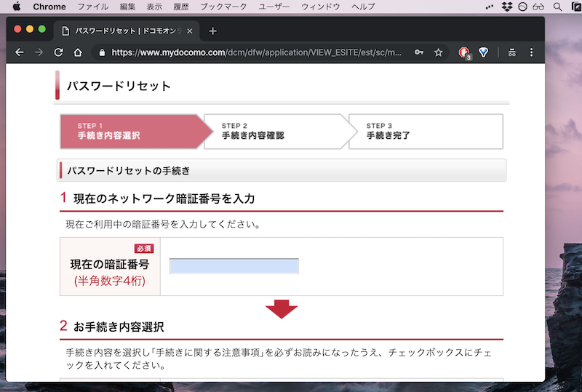The width and height of the screenshot is (582, 392).
Task: Click the mydocomo URL address bar
Action: [x=255, y=52]
